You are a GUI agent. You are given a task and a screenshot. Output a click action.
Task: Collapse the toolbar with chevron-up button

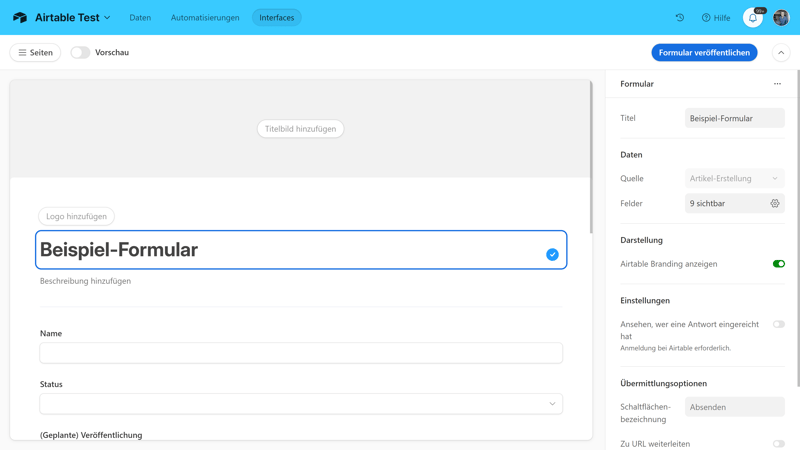[781, 52]
